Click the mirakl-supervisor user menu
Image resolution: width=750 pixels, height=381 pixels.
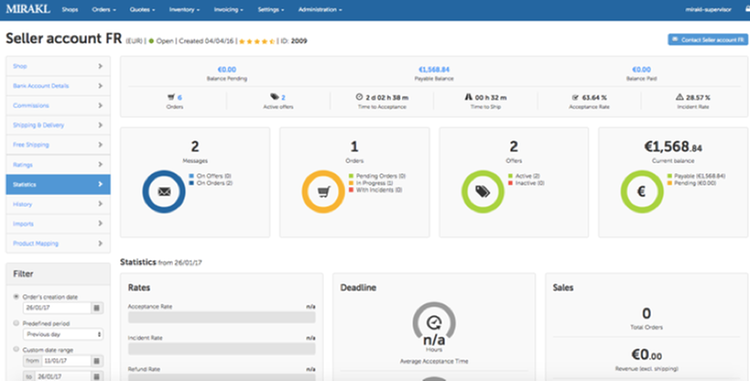pos(708,10)
